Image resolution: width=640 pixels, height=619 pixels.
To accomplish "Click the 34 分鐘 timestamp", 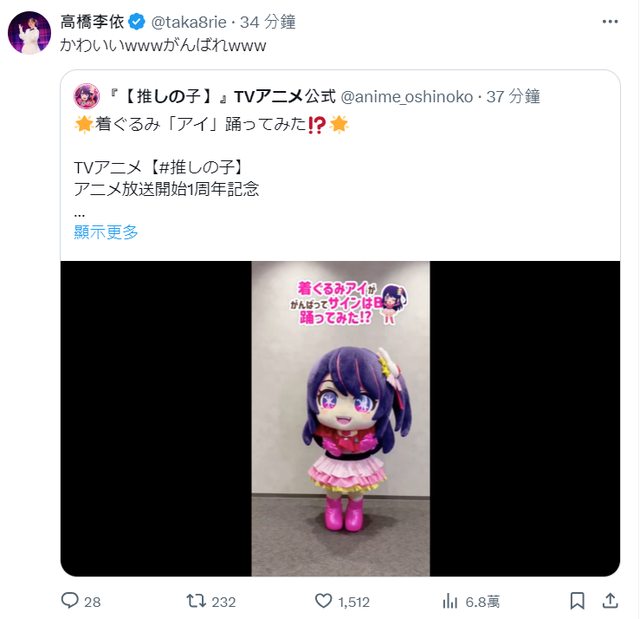I will coord(268,22).
